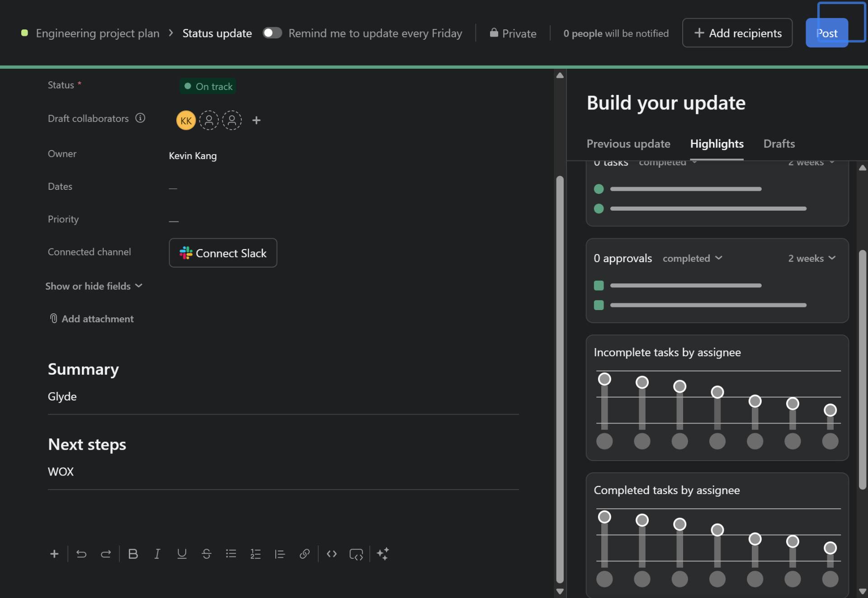Screen dimensions: 868x598
Task: Click the KK collaborator avatar
Action: 186,120
